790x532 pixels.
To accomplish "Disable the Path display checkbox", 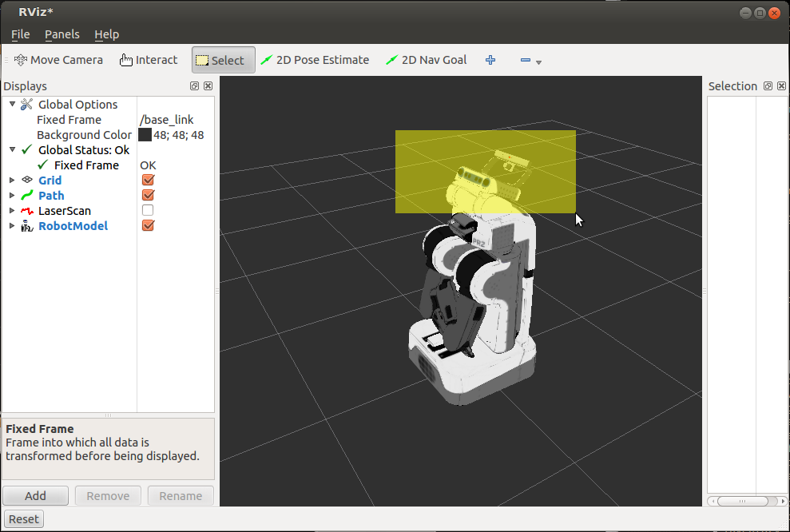I will tap(148, 196).
